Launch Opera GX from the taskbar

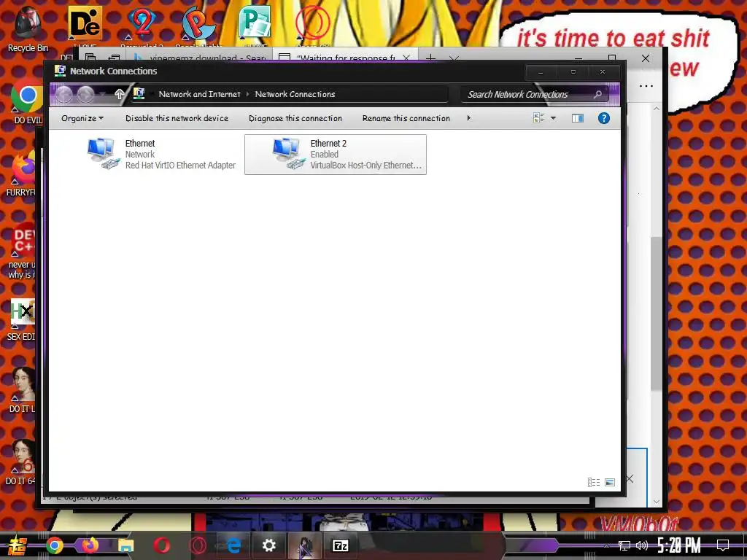(x=198, y=545)
